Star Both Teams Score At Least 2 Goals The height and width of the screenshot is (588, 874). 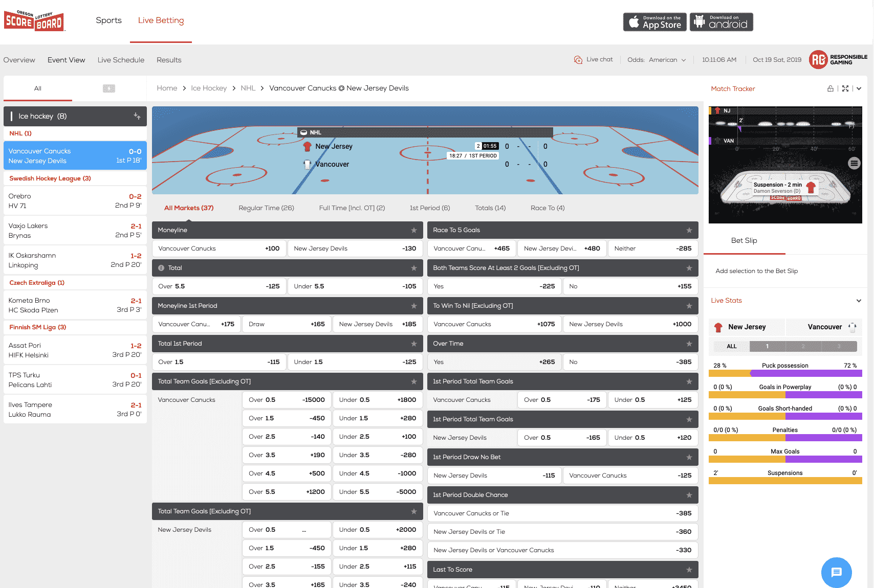[x=689, y=268]
